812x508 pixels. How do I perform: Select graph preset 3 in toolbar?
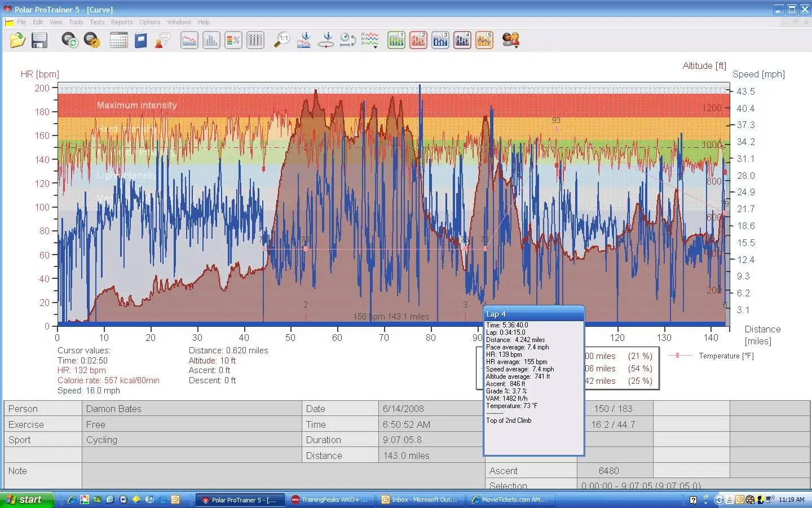point(440,40)
